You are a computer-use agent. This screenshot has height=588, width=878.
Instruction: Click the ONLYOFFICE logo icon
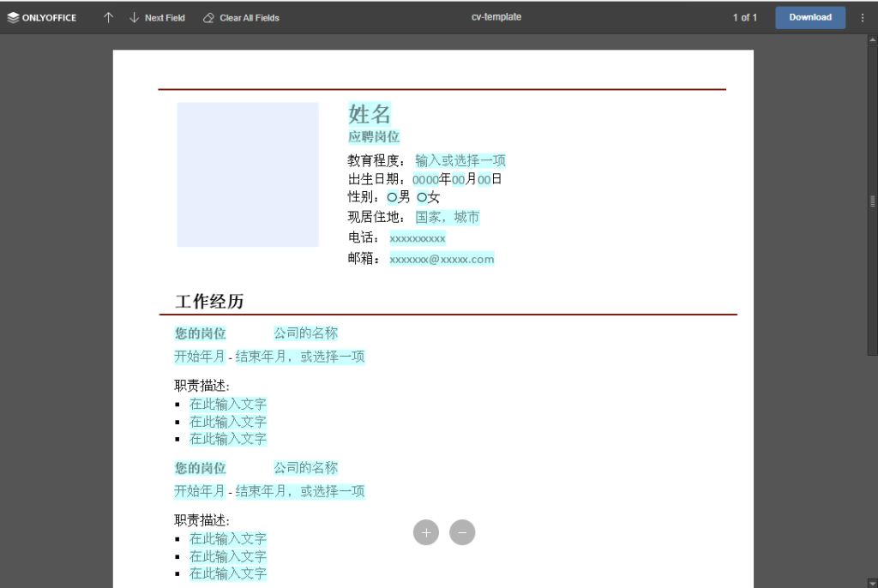(12, 16)
